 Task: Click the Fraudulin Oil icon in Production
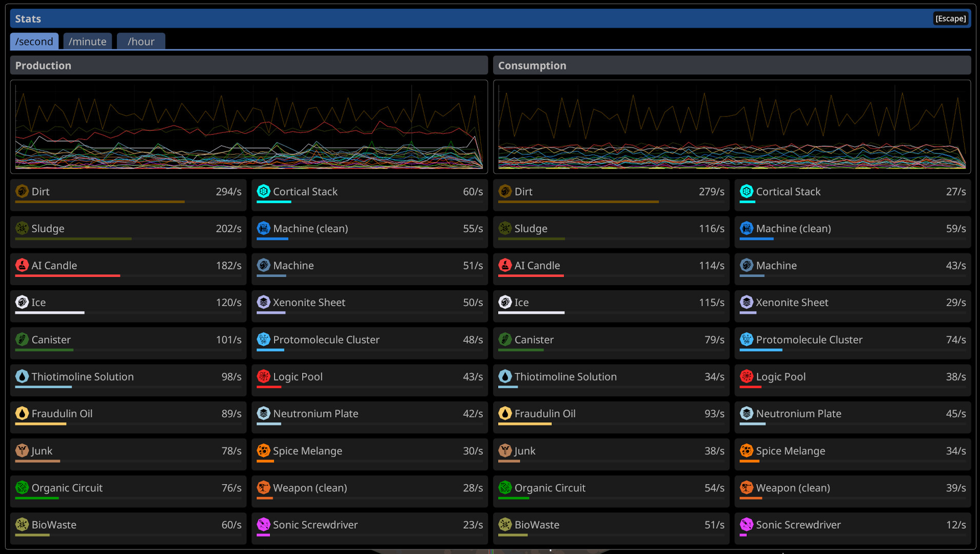click(x=22, y=413)
